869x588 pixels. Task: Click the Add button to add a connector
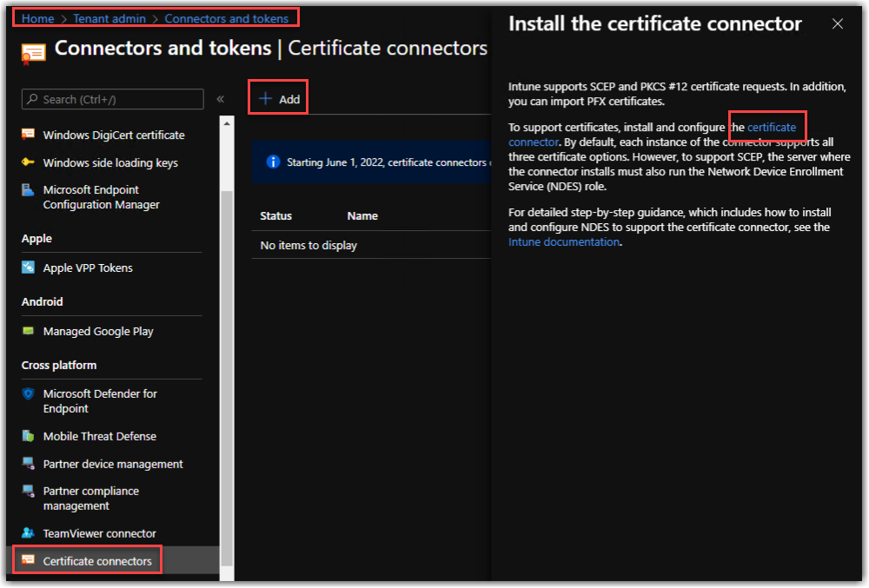(x=279, y=98)
